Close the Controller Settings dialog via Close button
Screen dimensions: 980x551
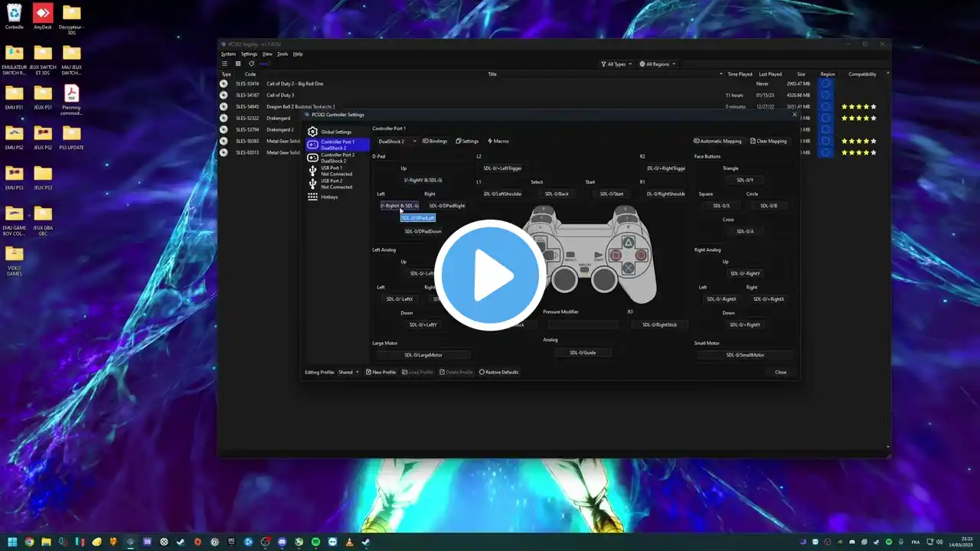[x=780, y=372]
